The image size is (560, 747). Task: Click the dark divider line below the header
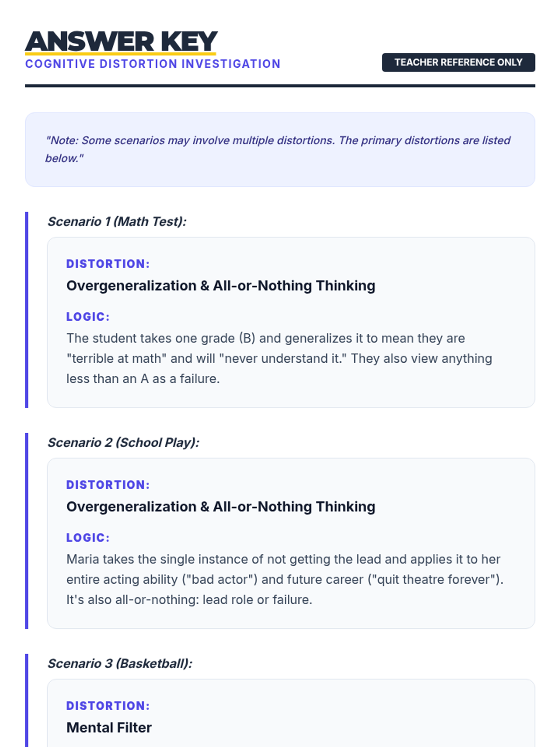pos(280,86)
